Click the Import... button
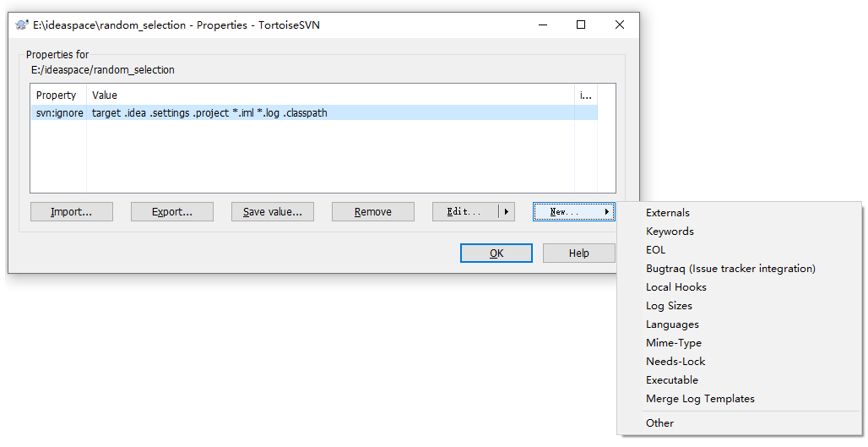The width and height of the screenshot is (868, 447). pyautogui.click(x=72, y=211)
